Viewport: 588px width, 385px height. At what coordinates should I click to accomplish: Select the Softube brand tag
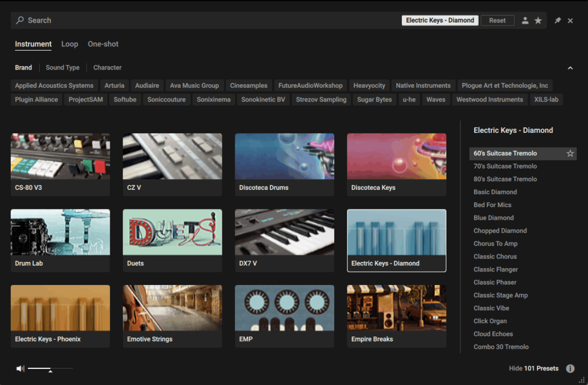coord(125,100)
